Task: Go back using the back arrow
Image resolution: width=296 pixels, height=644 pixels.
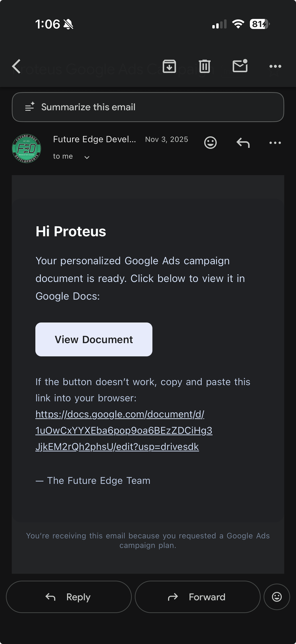Action: [17, 66]
